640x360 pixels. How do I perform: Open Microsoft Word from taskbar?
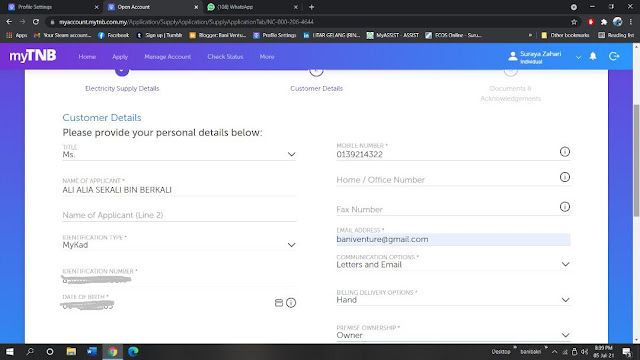coord(92,351)
